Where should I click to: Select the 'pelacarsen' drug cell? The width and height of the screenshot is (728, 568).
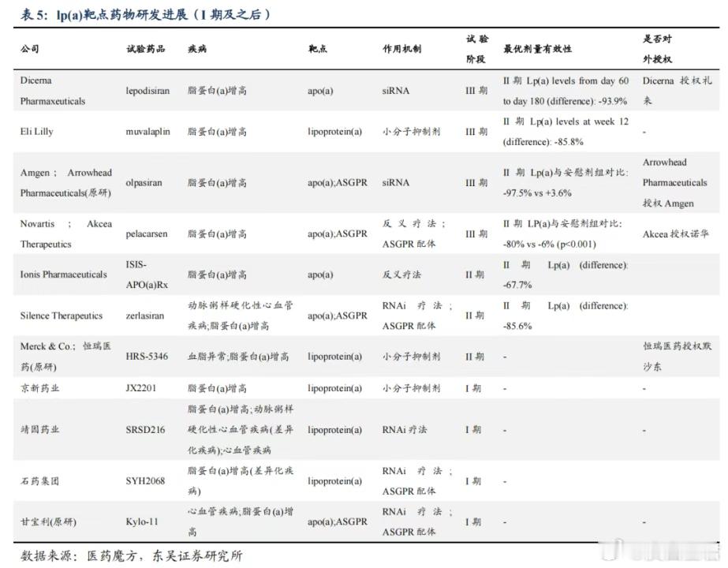tap(147, 234)
